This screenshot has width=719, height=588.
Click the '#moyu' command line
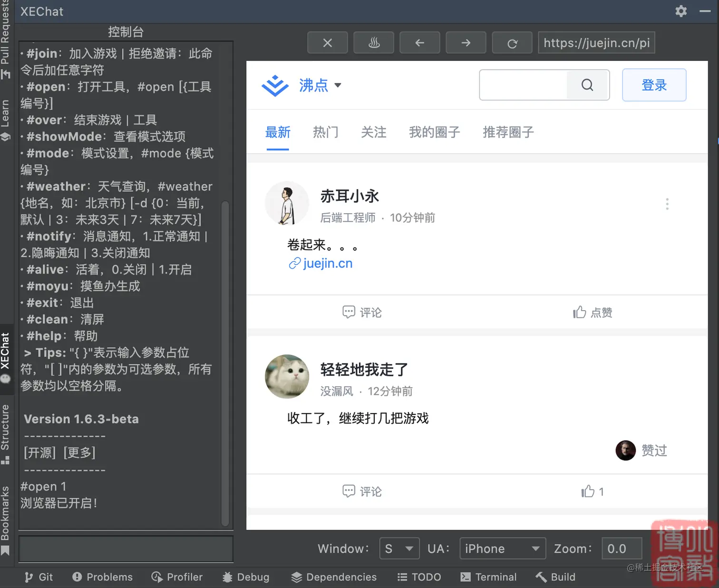(80, 286)
